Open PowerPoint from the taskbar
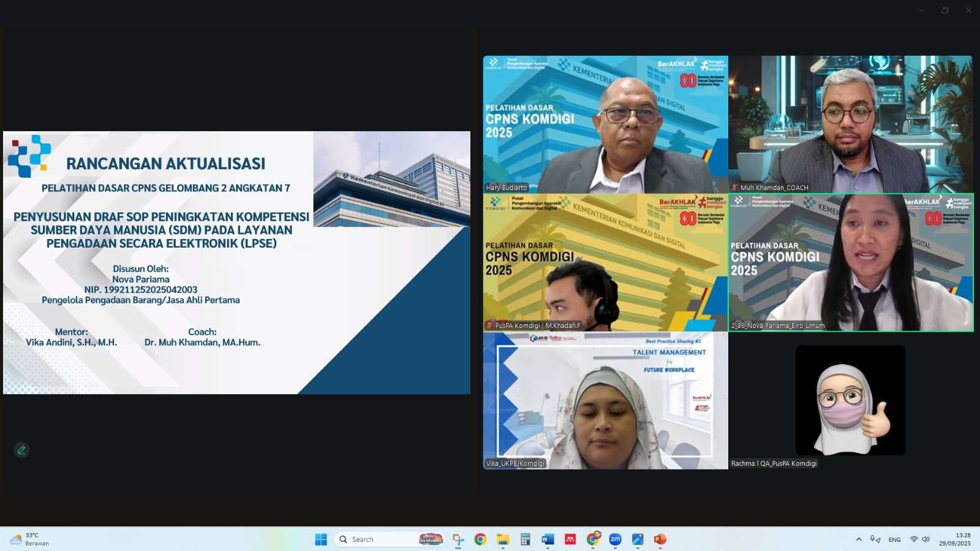Viewport: 980px width, 551px height. click(660, 539)
